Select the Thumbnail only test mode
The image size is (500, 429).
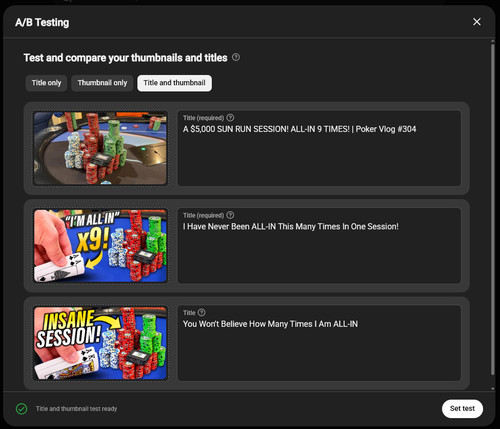coord(102,83)
